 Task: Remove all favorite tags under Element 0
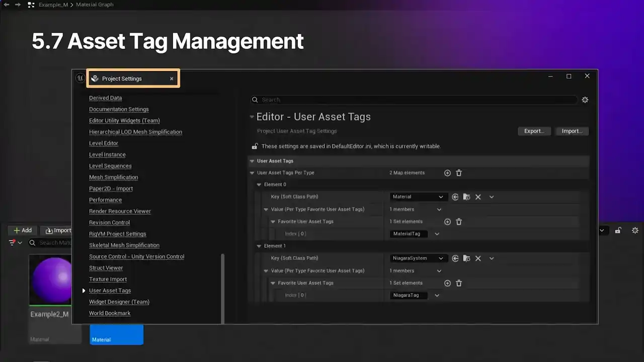459,222
